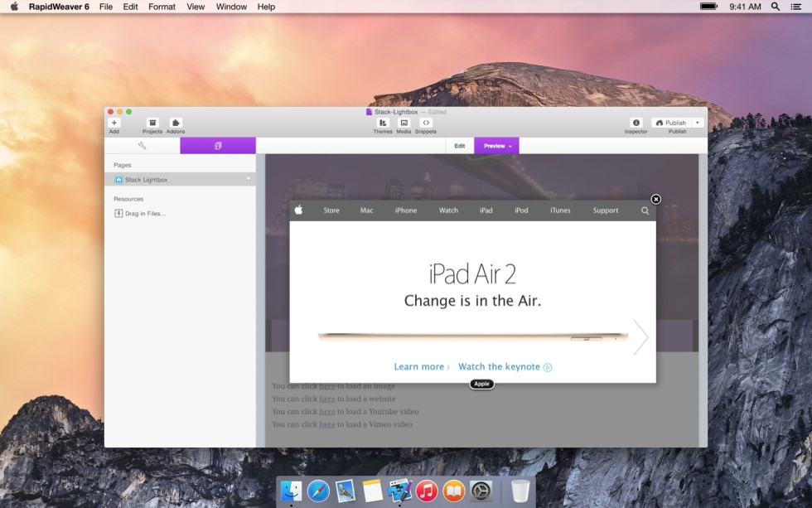Open the View menu
This screenshot has width=812, height=508.
click(x=196, y=7)
